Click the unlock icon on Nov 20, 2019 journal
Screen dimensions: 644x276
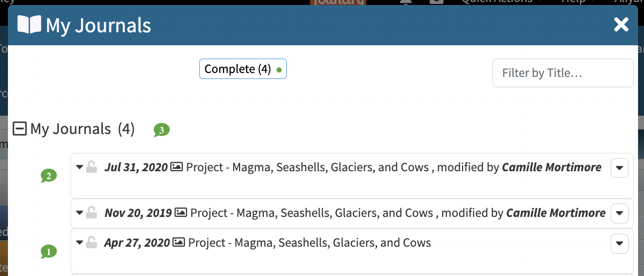[91, 213]
